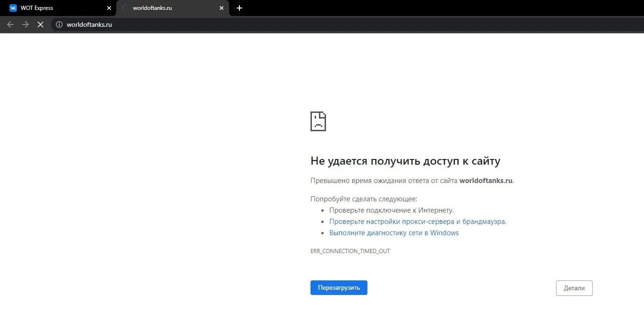Open the proxy and firewall settings link
The width and height of the screenshot is (644, 334).
click(x=418, y=222)
